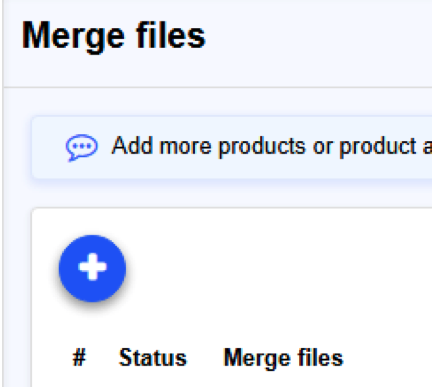Add a new merge file with plus icon
Viewport: 432px width, 391px height.
(92, 268)
